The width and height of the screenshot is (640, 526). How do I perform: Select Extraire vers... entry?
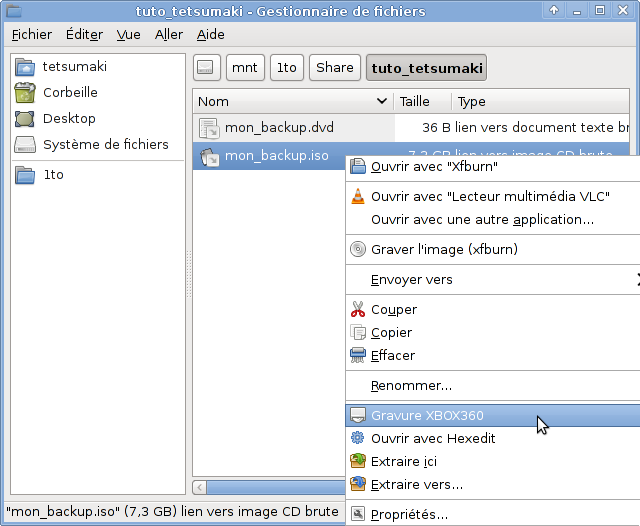pos(493,484)
